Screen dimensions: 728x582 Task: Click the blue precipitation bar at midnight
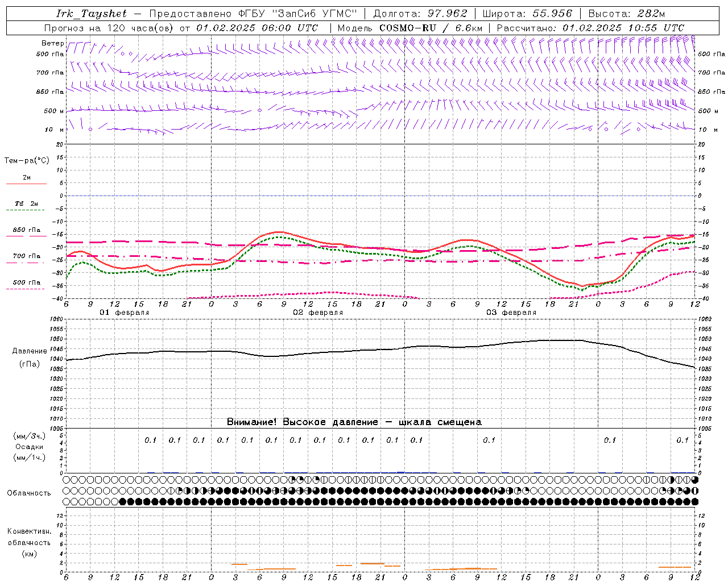point(401,472)
